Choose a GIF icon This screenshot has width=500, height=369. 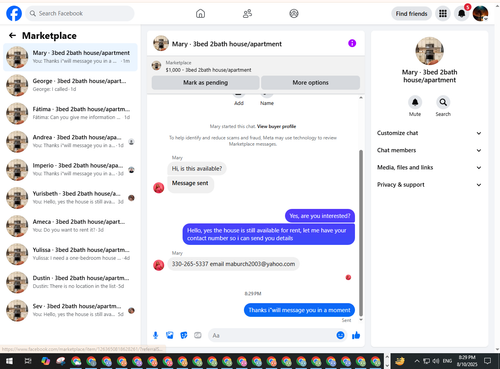click(x=198, y=335)
